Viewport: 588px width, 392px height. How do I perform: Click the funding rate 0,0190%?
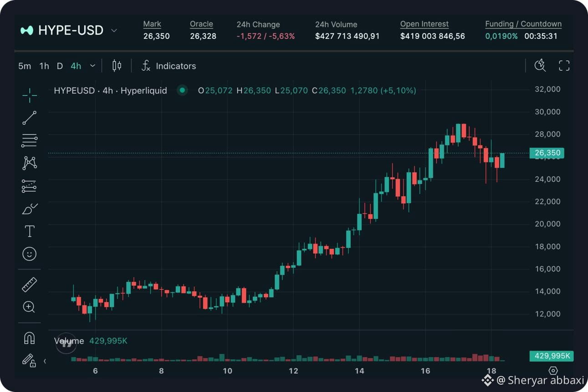point(501,36)
